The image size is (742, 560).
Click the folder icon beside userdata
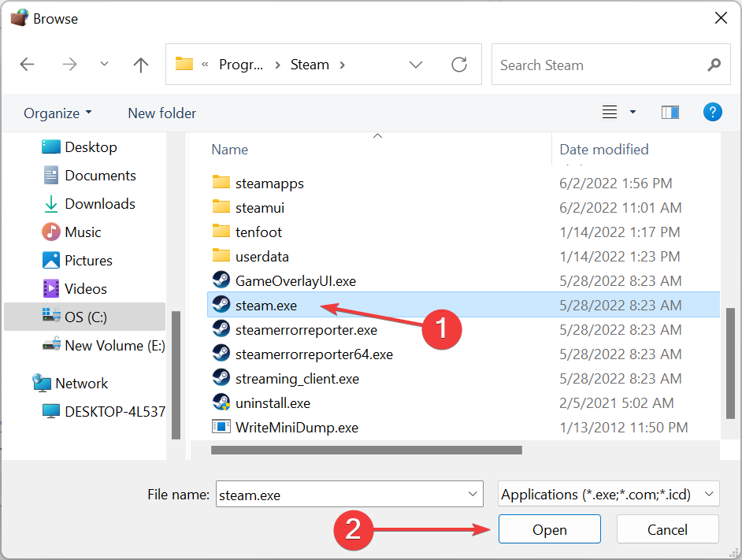tap(221, 255)
